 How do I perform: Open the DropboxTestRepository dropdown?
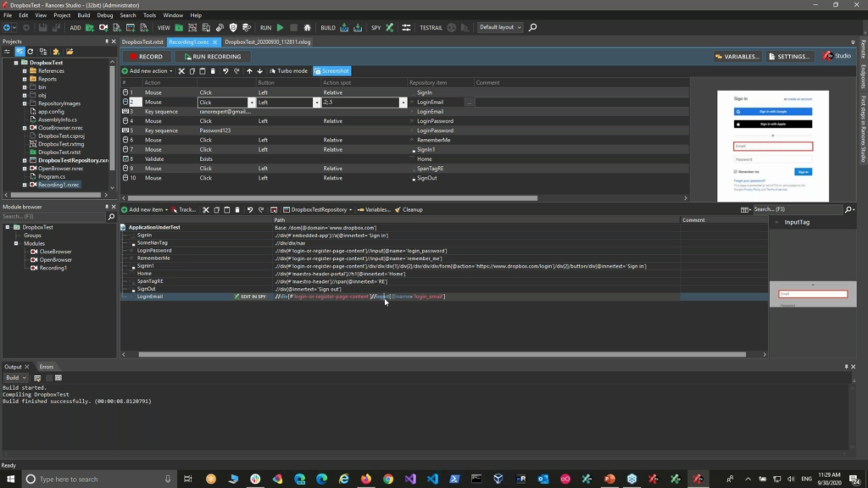[x=318, y=210]
